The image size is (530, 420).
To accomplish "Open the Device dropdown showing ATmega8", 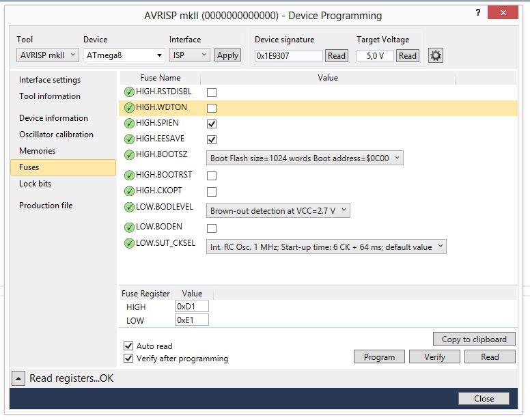I will (x=124, y=55).
